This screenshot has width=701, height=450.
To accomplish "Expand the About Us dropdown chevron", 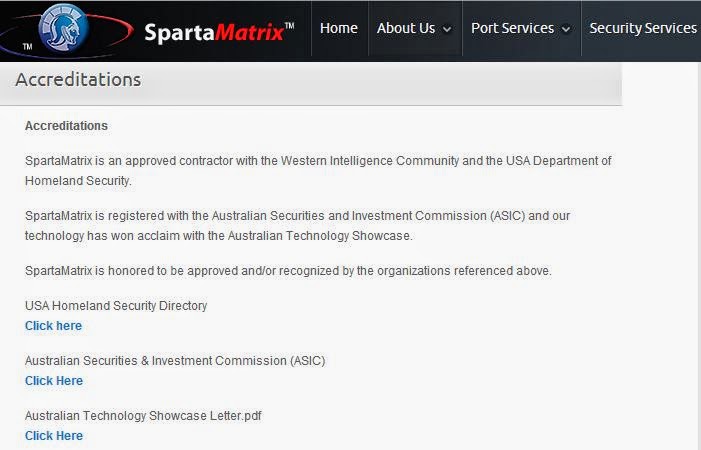I will tap(447, 29).
